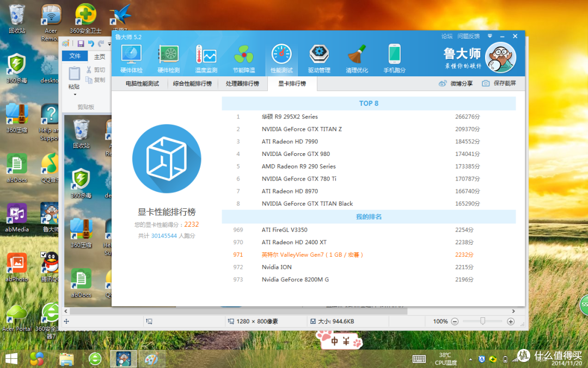Screen dimensions: 588x368
Task: Click the 360安全卫士 desktop icon
Action: click(85, 19)
